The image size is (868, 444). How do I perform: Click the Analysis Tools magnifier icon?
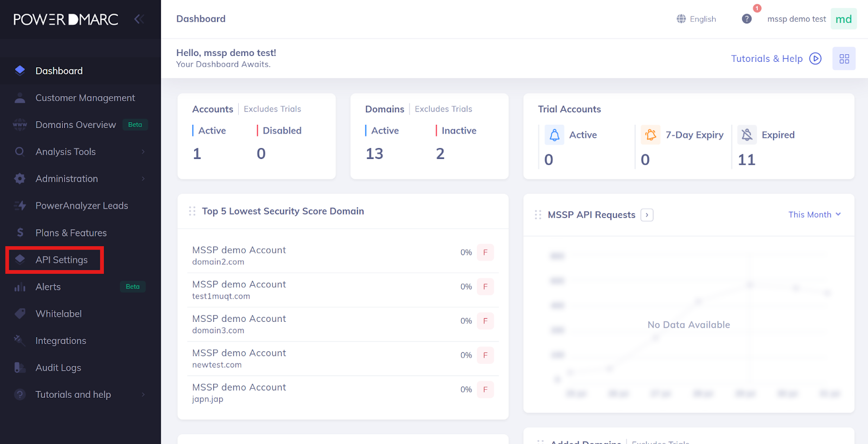point(20,151)
